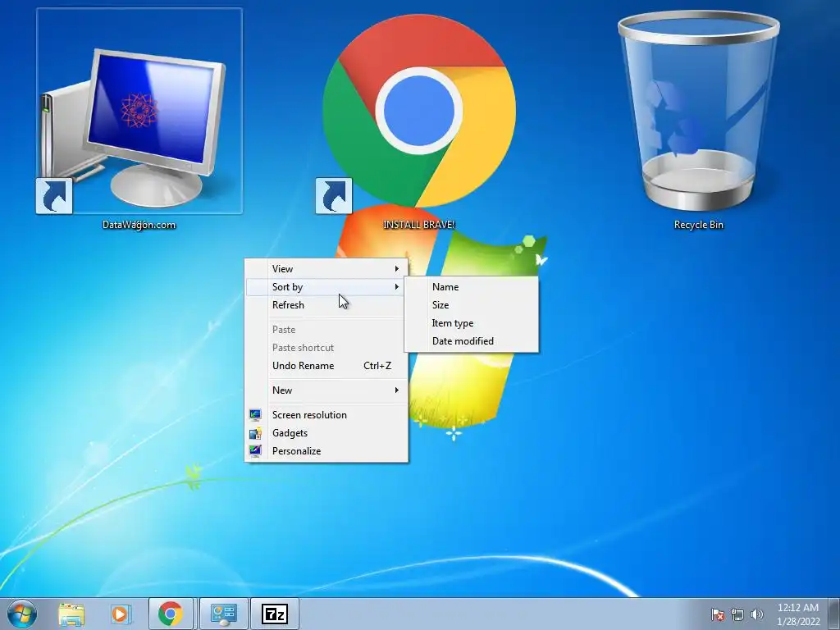Screen dimensions: 840x630
Task: Open Gadgets from the context menu
Action: (326, 433)
